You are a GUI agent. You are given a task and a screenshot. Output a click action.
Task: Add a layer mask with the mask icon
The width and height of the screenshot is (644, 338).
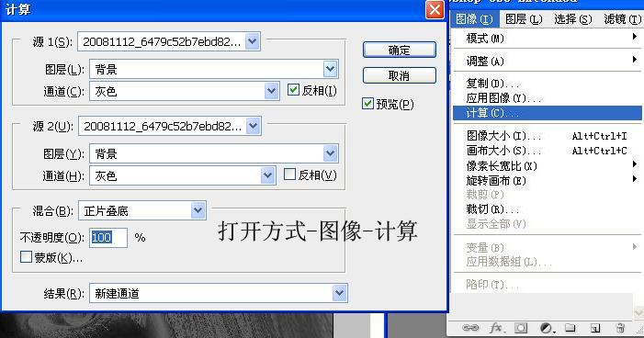tap(521, 327)
